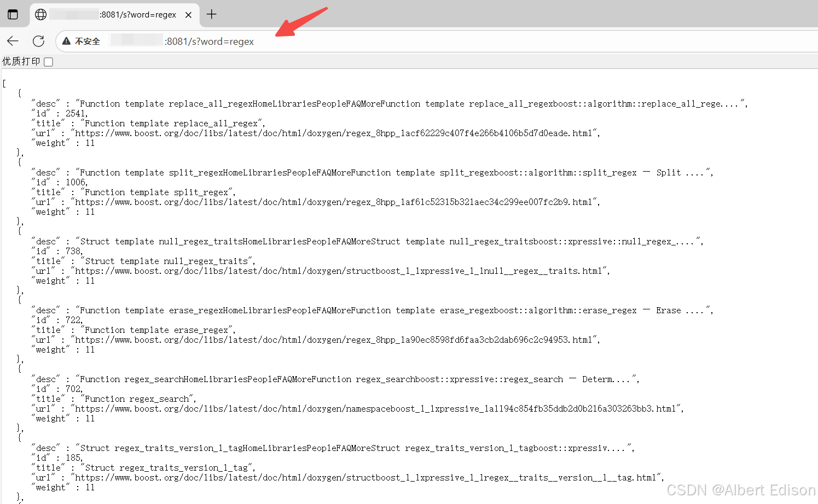Screen dimensions: 818x504
Task: Click the desc text for regex_search
Action: click(356, 379)
